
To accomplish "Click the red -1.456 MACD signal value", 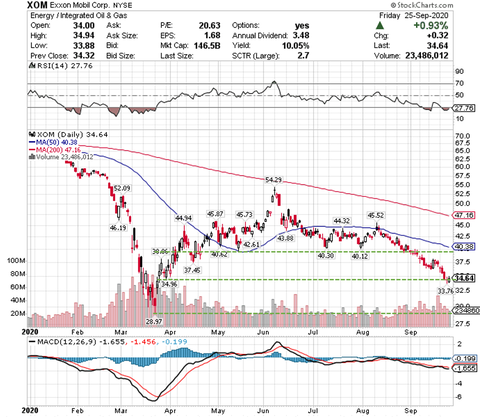I will click(x=143, y=342).
